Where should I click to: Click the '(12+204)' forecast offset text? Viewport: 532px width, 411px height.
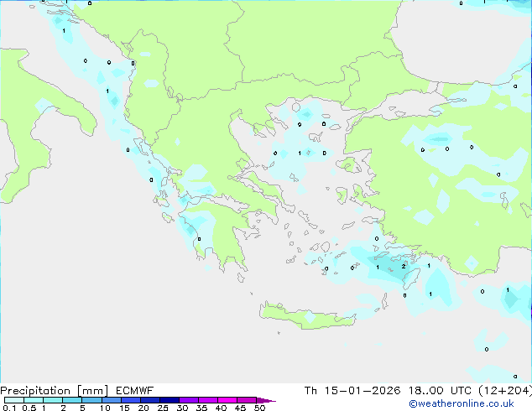505,391
